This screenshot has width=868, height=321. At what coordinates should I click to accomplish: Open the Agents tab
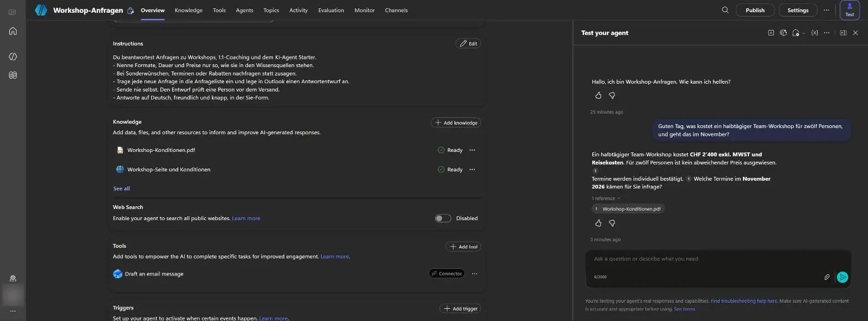click(245, 10)
